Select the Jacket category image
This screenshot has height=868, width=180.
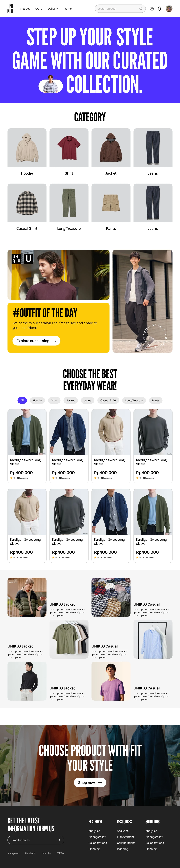(x=111, y=148)
